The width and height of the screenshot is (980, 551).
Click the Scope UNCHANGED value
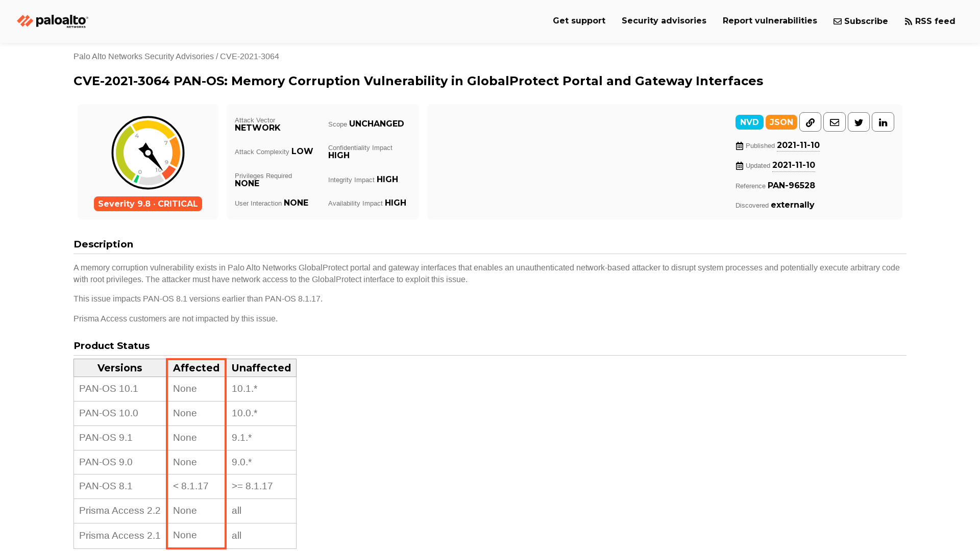377,124
